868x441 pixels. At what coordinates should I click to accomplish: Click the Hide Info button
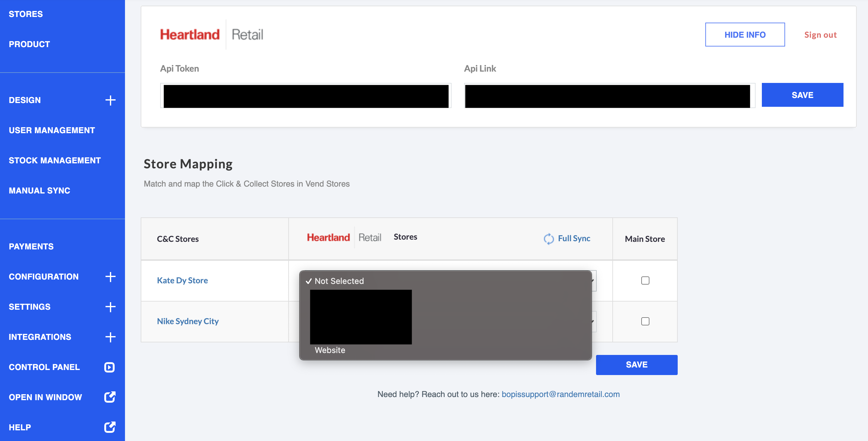745,35
